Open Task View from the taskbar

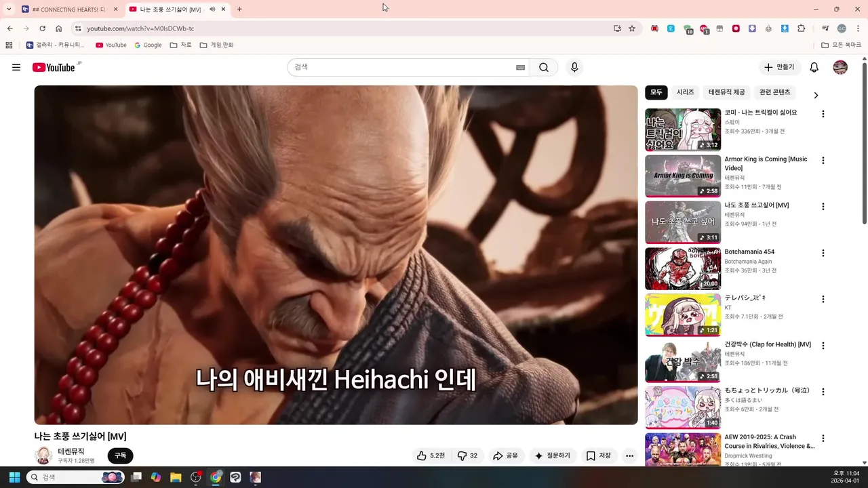click(136, 477)
